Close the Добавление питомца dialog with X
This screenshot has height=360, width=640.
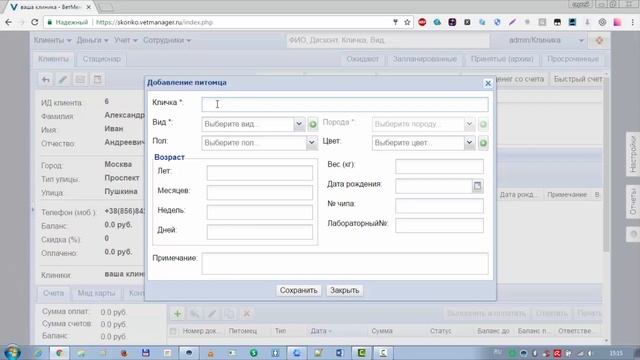[488, 83]
